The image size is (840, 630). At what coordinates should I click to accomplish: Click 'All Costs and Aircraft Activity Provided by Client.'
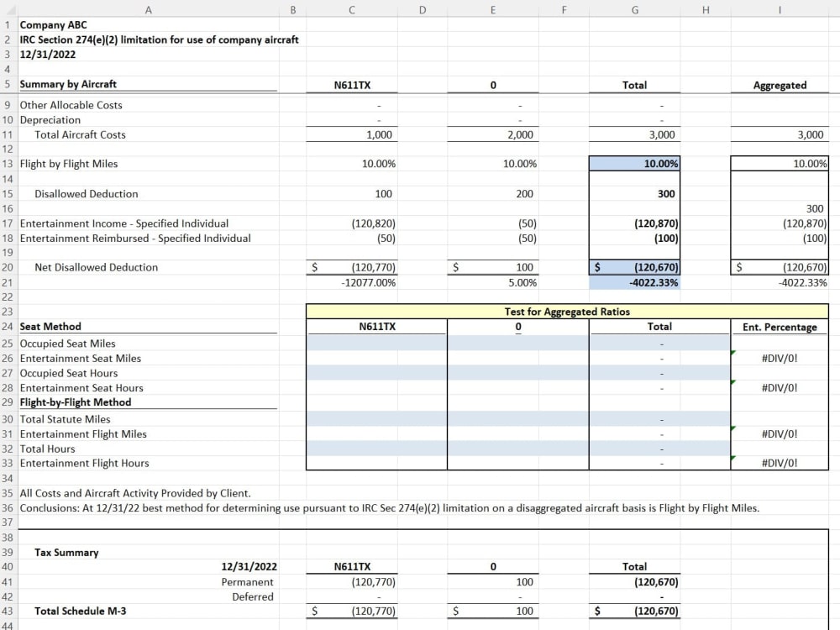(x=135, y=493)
